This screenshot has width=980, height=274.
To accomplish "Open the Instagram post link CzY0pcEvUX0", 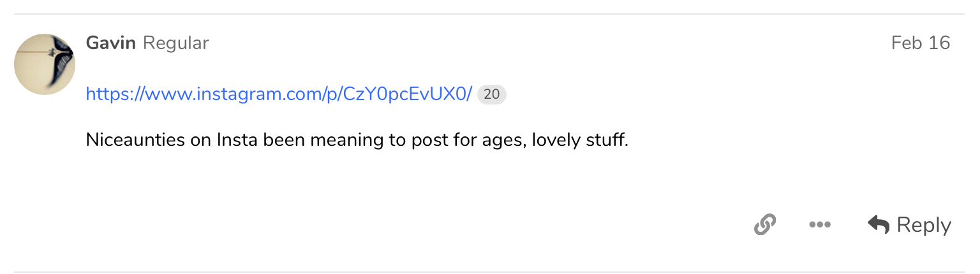I will [279, 94].
